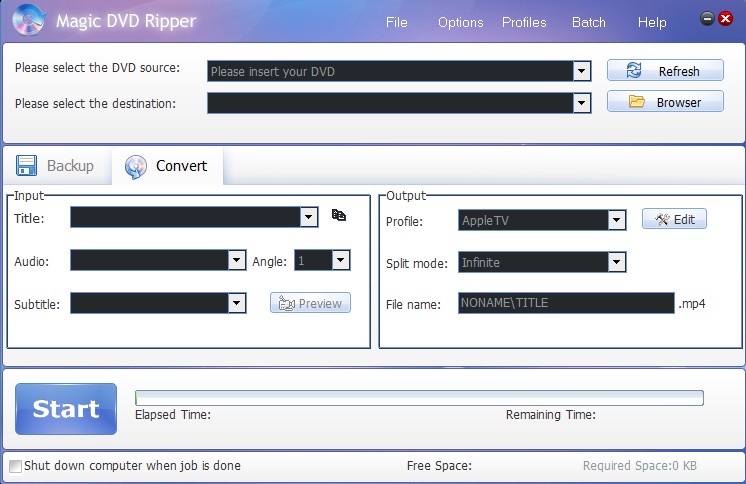Open the Split mode dropdown
Screen dimensions: 746x484
coord(617,262)
